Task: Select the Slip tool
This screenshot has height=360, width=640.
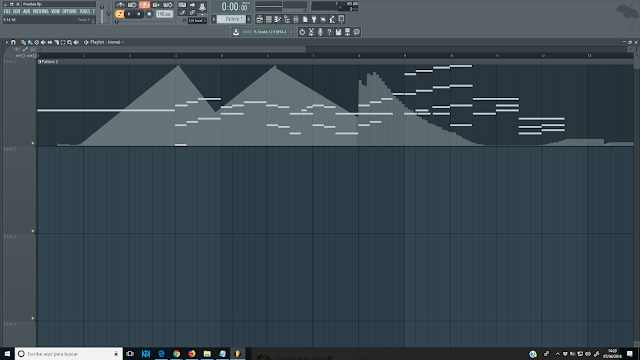Action: [x=50, y=42]
